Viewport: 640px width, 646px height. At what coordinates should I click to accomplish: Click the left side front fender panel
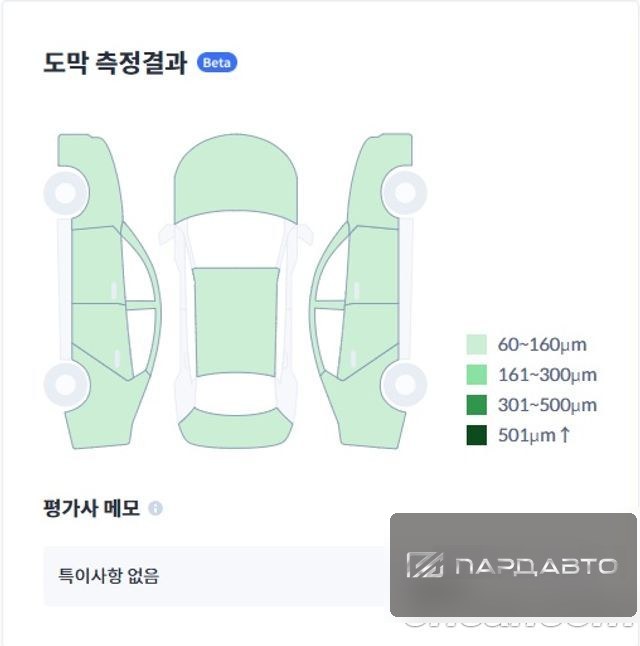coord(93,181)
